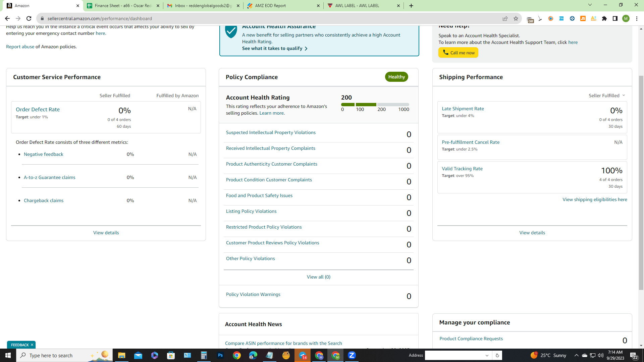Go forward in browser history
644x362 pixels.
click(18, 18)
